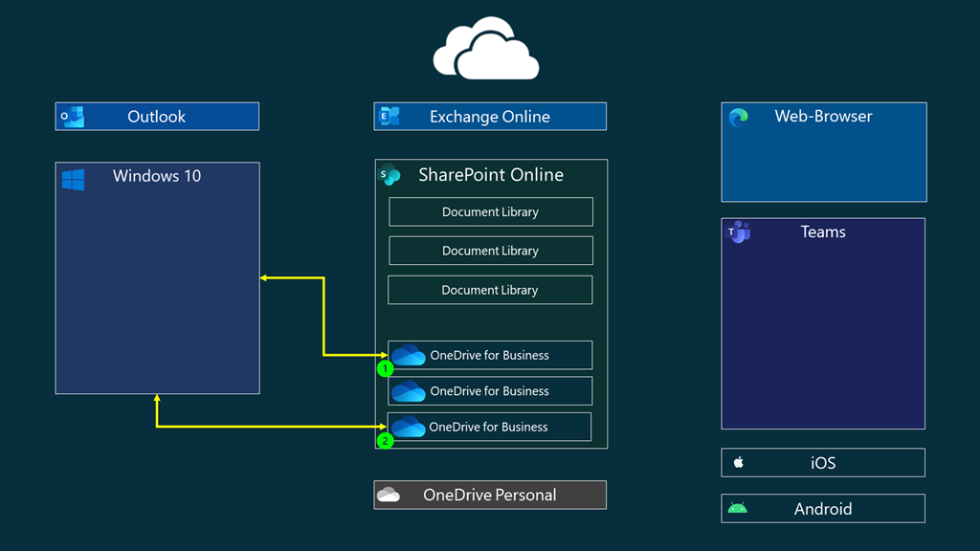Click the Microsoft Teams icon
This screenshot has height=551, width=980.
click(x=739, y=232)
